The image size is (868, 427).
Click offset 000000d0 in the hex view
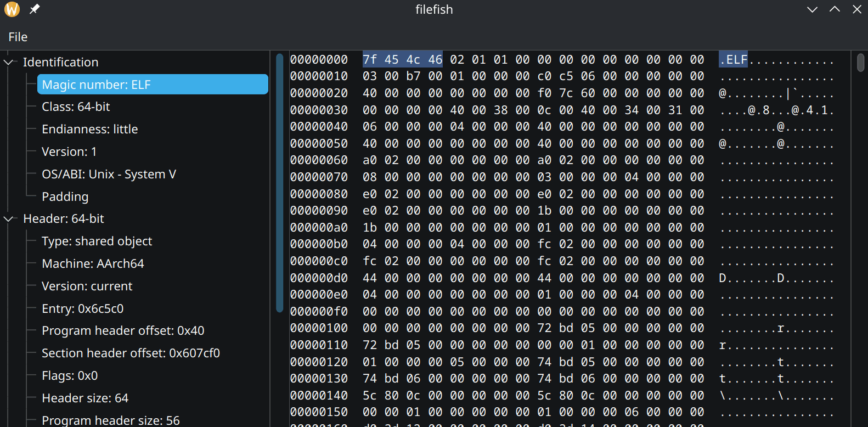tap(319, 278)
